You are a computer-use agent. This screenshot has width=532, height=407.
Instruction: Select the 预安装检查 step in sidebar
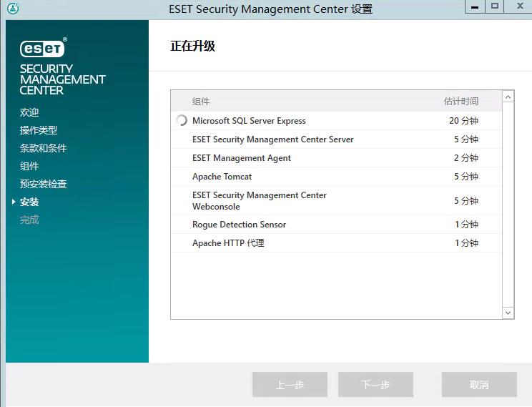pos(43,184)
